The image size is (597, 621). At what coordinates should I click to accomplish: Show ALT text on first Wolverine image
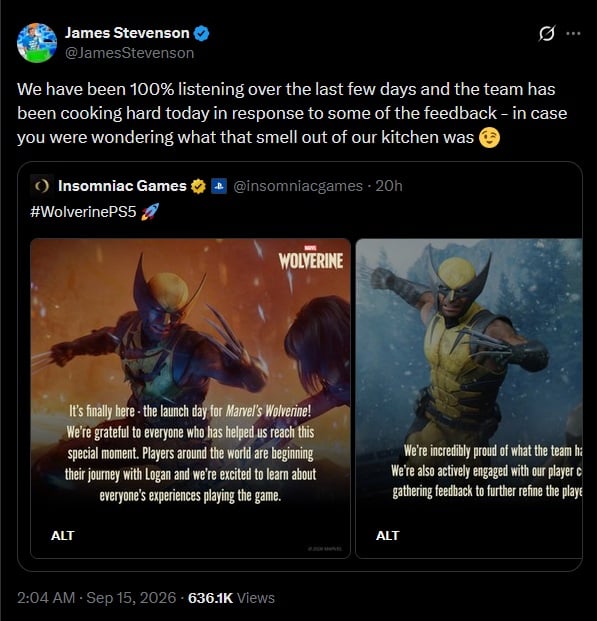pos(63,535)
